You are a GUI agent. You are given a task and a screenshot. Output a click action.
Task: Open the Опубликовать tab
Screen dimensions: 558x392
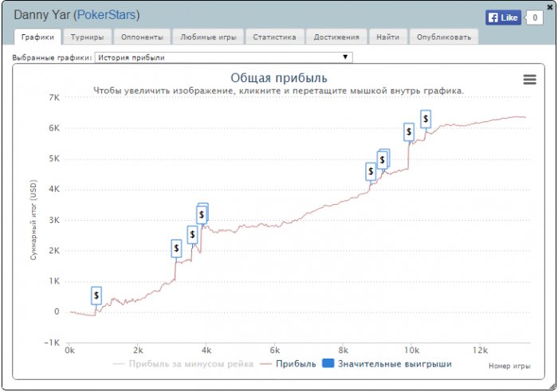(444, 37)
